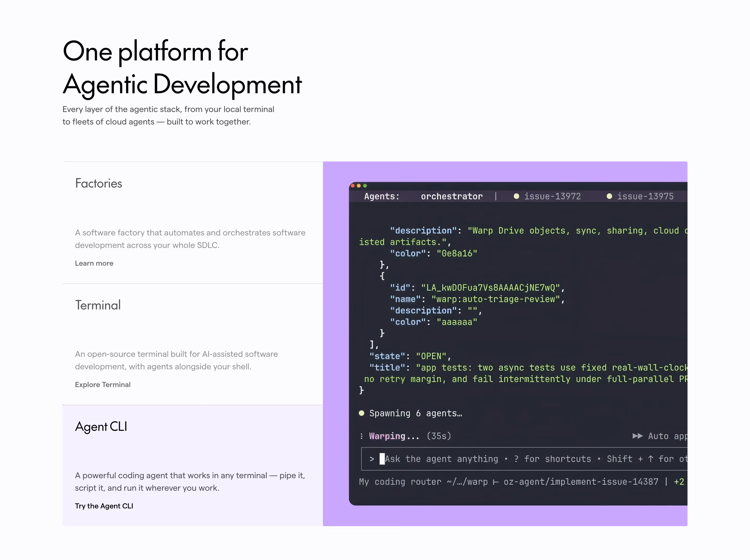Click the yellow dot beside issue-13975

(x=609, y=196)
